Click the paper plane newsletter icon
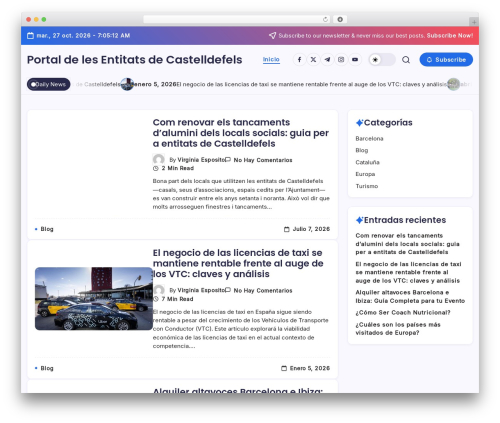This screenshot has height=423, width=500. click(x=272, y=36)
